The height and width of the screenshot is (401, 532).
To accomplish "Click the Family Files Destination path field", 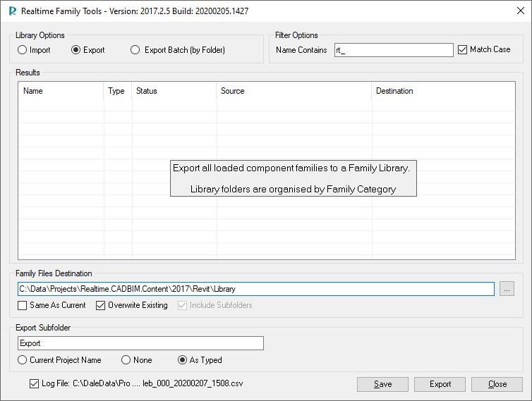I will (256, 289).
